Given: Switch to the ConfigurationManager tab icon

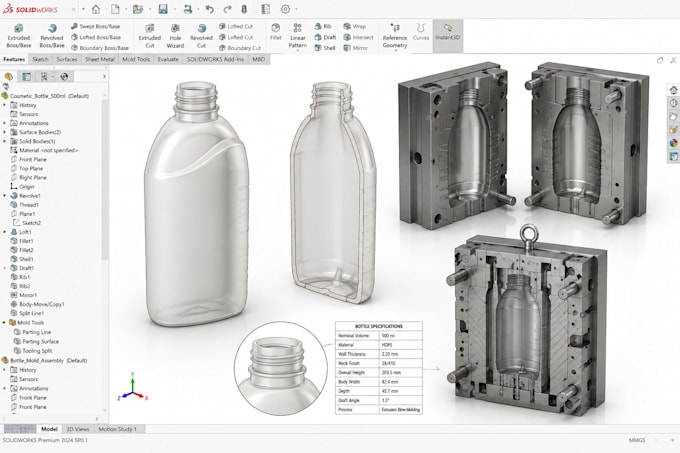Looking at the screenshot, I should [x=44, y=77].
